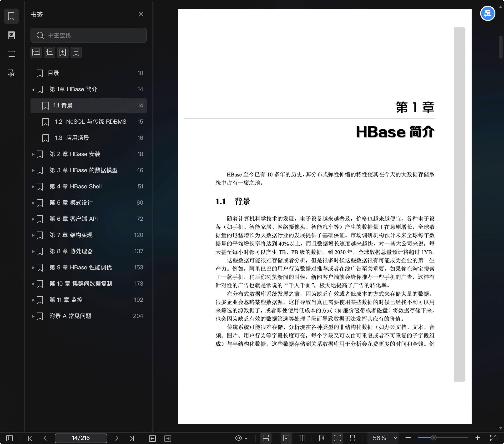This screenshot has width=504, height=444.
Task: Click the 1.1 背景 heading in the page
Action: tap(233, 202)
